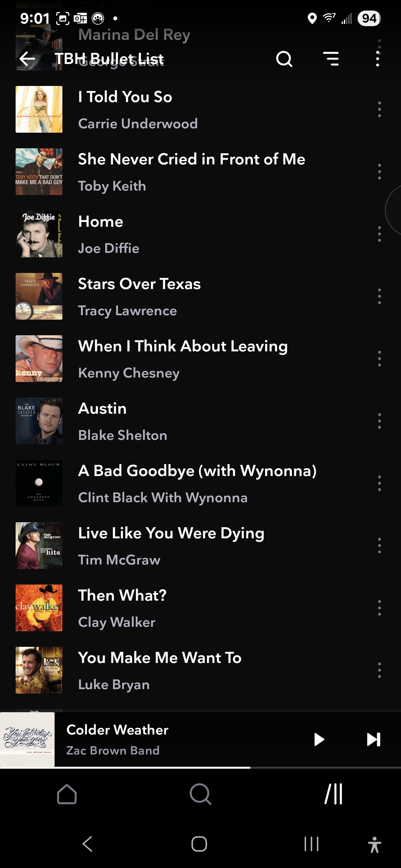This screenshot has width=401, height=868.
Task: Tap the Zac Brown Band album art thumbnail
Action: [x=27, y=739]
